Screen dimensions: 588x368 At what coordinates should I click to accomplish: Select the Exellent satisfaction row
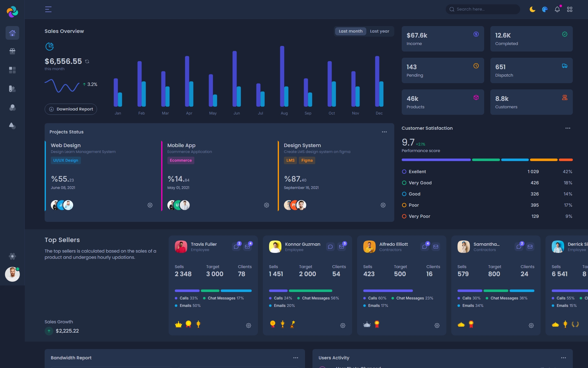[x=487, y=172]
